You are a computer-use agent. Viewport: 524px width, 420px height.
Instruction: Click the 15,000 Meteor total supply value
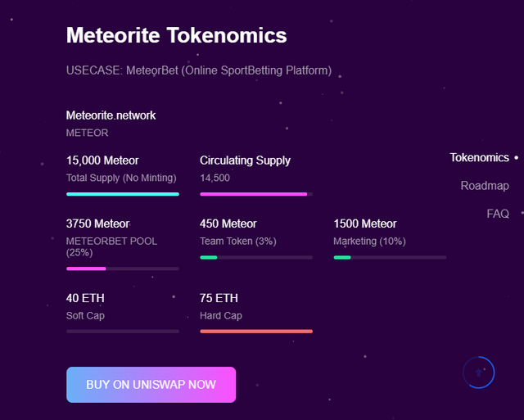point(102,160)
